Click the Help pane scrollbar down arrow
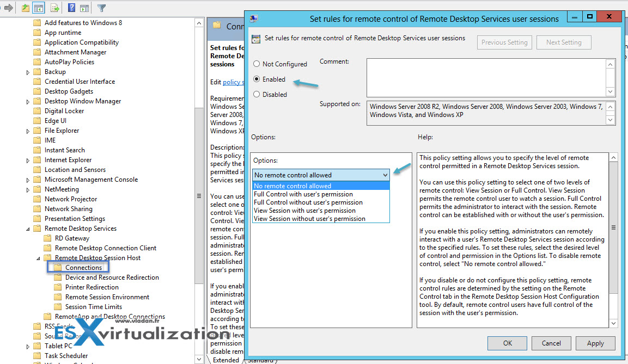Image resolution: width=628 pixels, height=364 pixels. click(x=613, y=323)
